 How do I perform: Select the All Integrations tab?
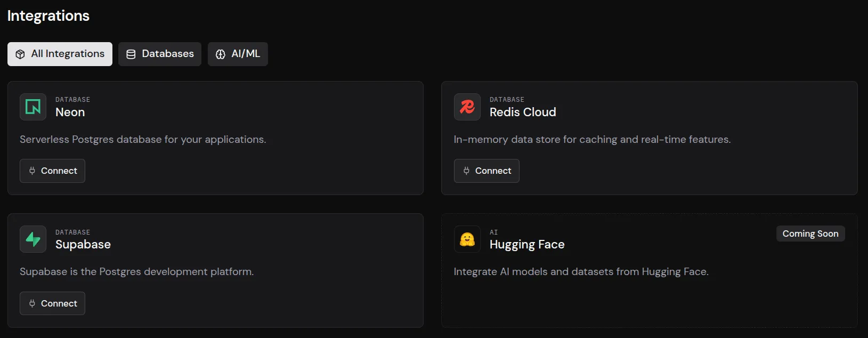click(x=60, y=54)
